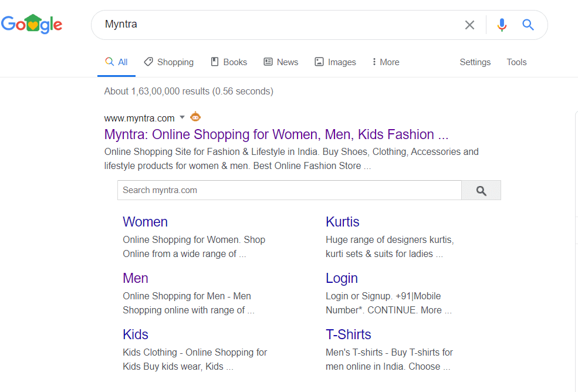Click the 'Online Shopping for Women. Shop' description
Viewport: 578px width, 392px height.
[x=194, y=246]
